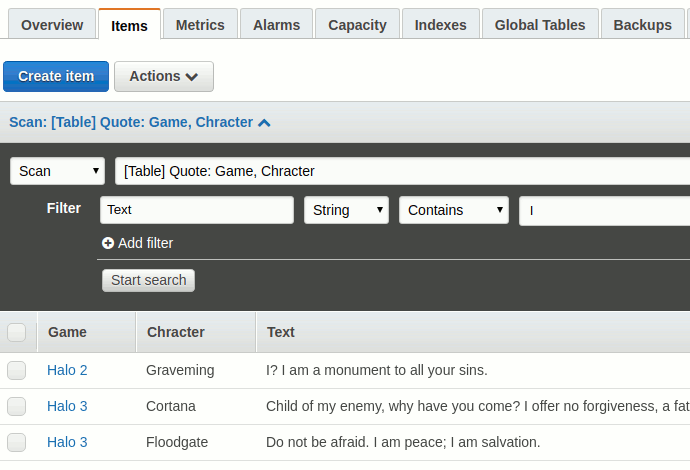The height and width of the screenshot is (470, 690).
Task: Tick the select-all checkbox in header
Action: 17,332
